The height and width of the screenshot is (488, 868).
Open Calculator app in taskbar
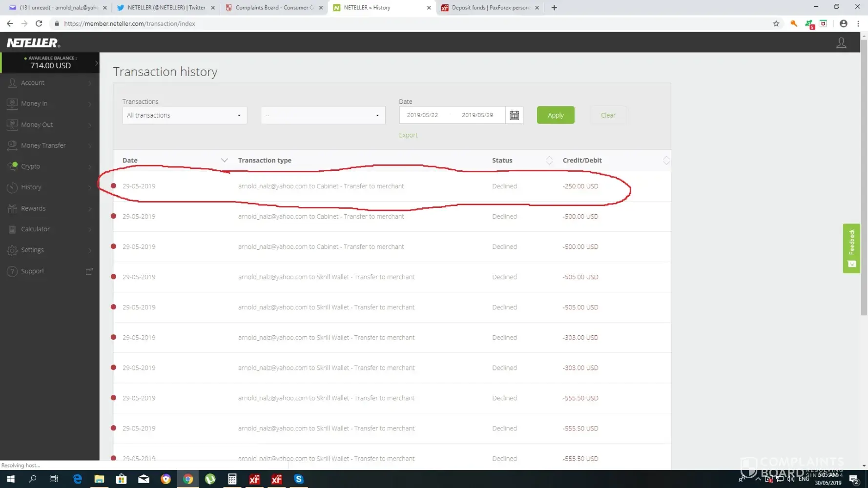232,479
